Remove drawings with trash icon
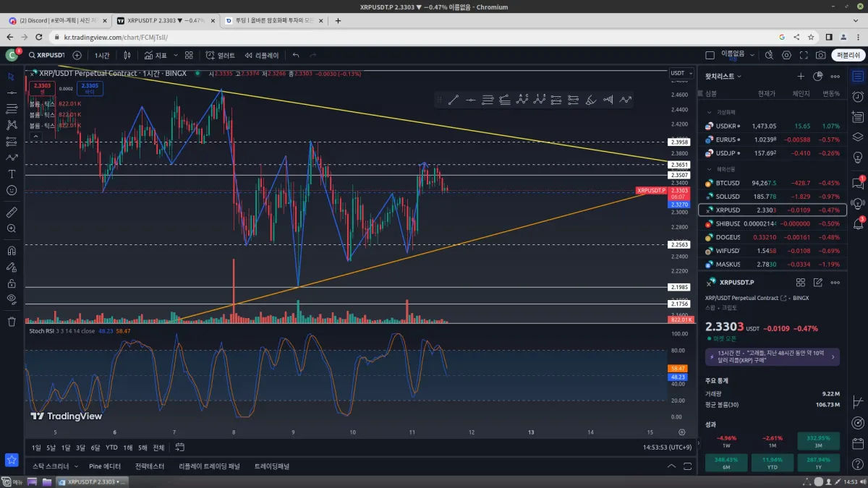Screen dimensions: 868x488 [12, 322]
